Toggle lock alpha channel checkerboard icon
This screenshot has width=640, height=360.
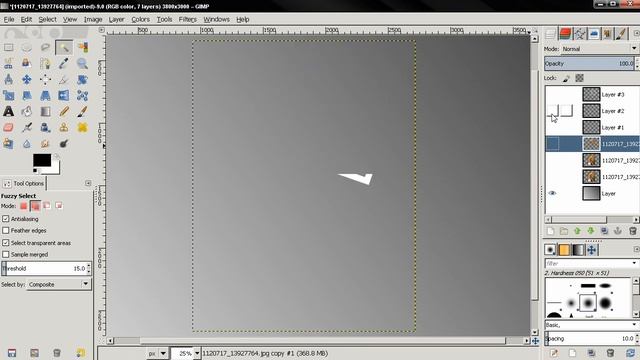579,78
